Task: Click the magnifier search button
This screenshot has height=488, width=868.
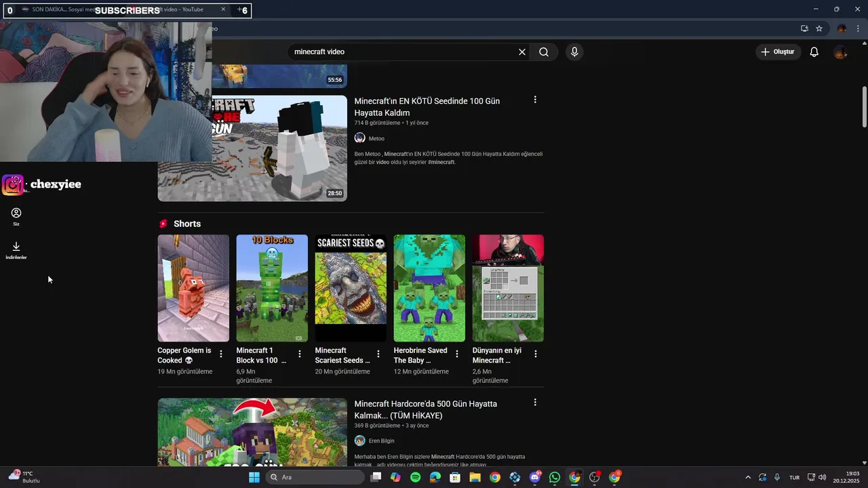Action: [x=544, y=52]
